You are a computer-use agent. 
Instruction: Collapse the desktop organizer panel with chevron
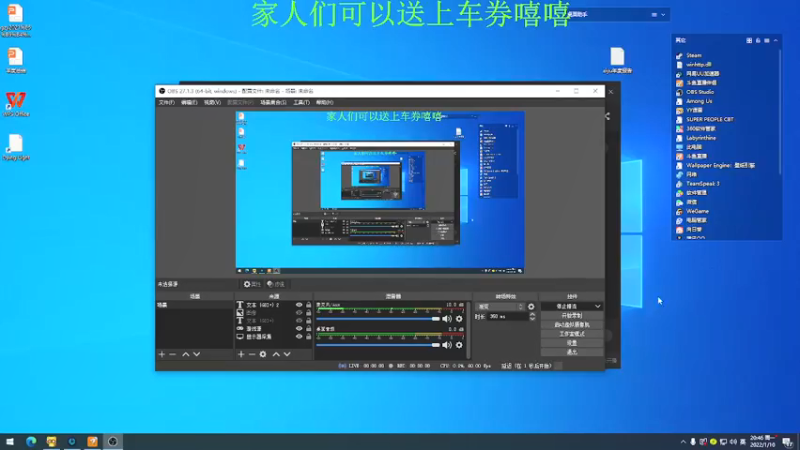pos(776,40)
